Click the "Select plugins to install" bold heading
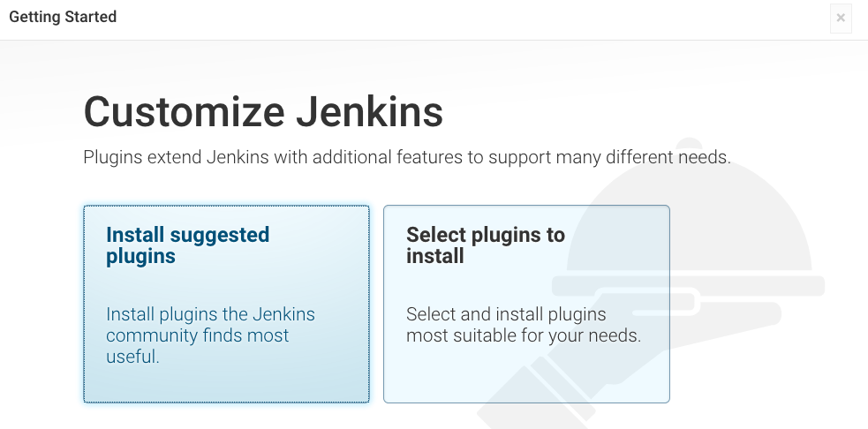The image size is (868, 429). click(486, 245)
